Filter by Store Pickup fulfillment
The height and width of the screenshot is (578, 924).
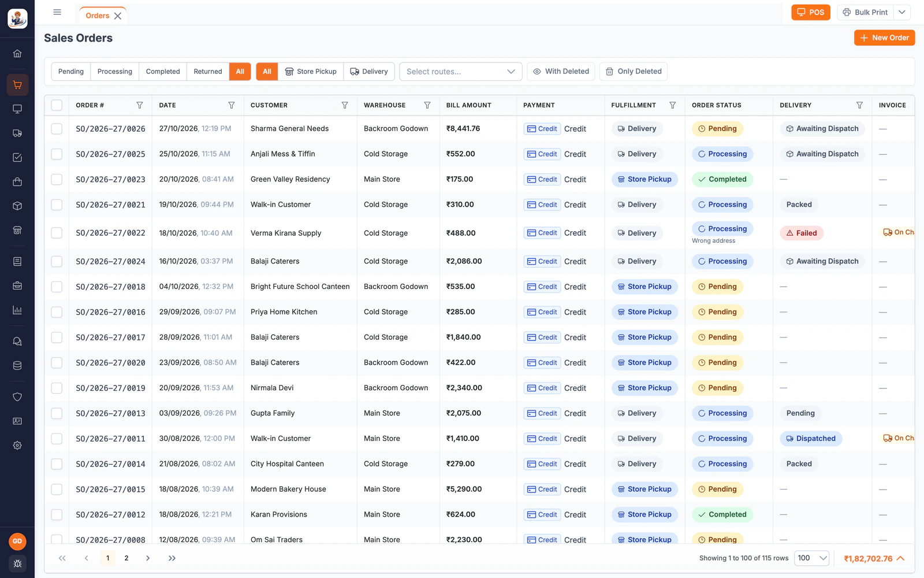[311, 72]
